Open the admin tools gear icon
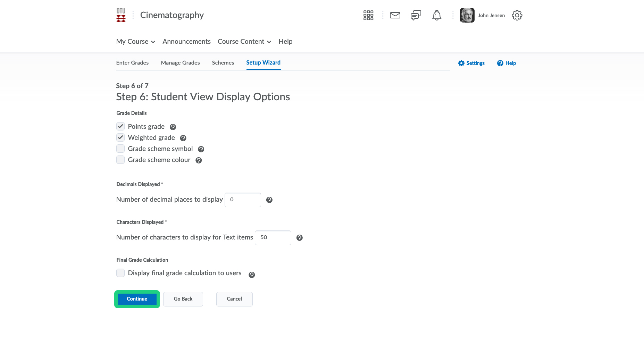The height and width of the screenshot is (362, 644). (x=517, y=15)
